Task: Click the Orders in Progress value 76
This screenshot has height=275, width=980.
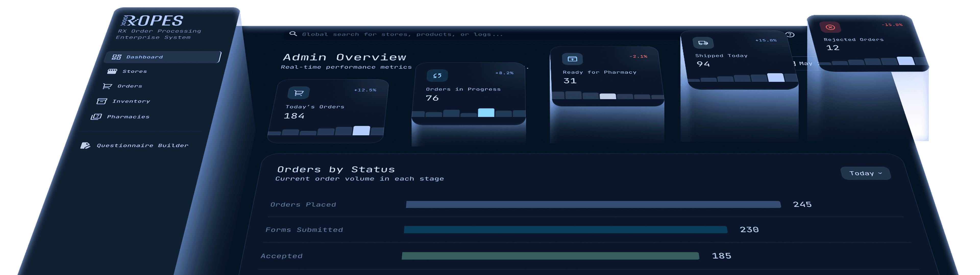Action: point(432,98)
